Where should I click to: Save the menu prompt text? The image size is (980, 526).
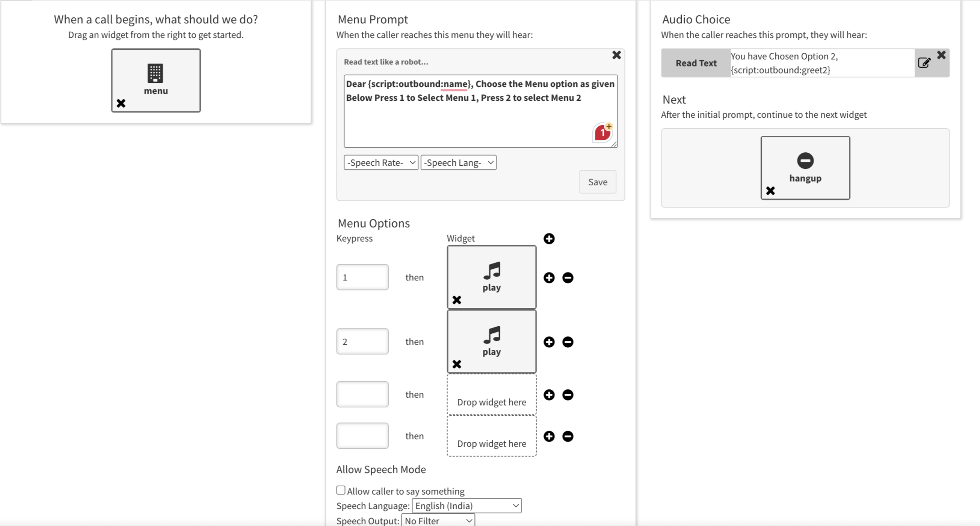coord(597,181)
